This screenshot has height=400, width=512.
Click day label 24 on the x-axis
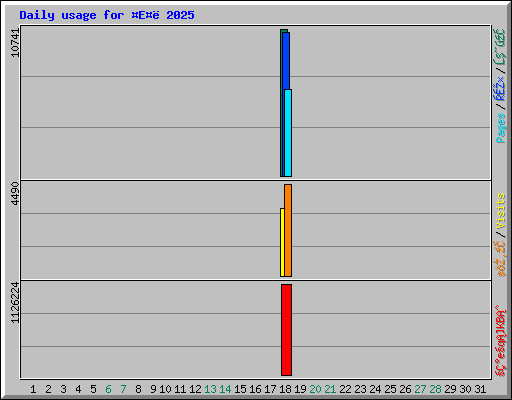[x=375, y=389]
